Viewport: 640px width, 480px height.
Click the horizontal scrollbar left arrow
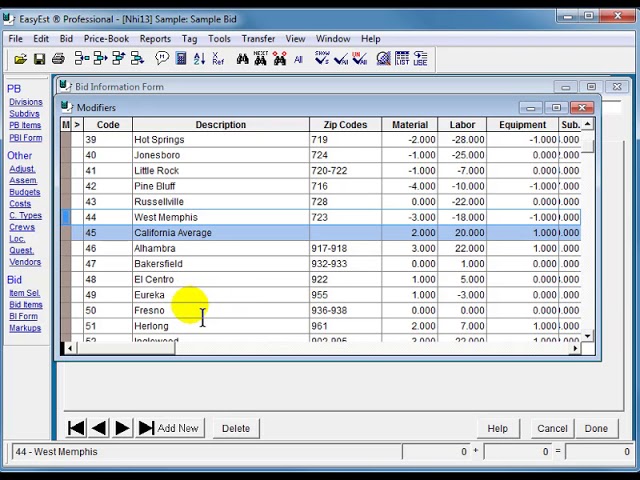point(70,348)
